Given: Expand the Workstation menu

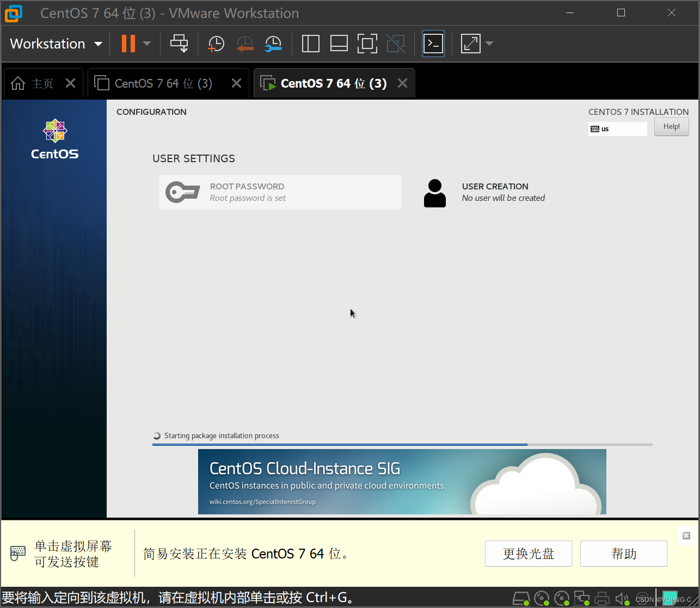Looking at the screenshot, I should pyautogui.click(x=54, y=44).
